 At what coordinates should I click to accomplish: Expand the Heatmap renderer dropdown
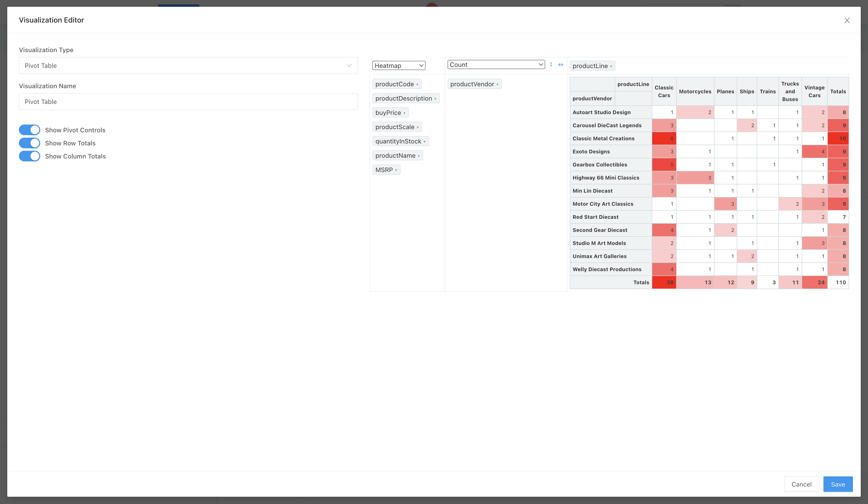click(399, 65)
